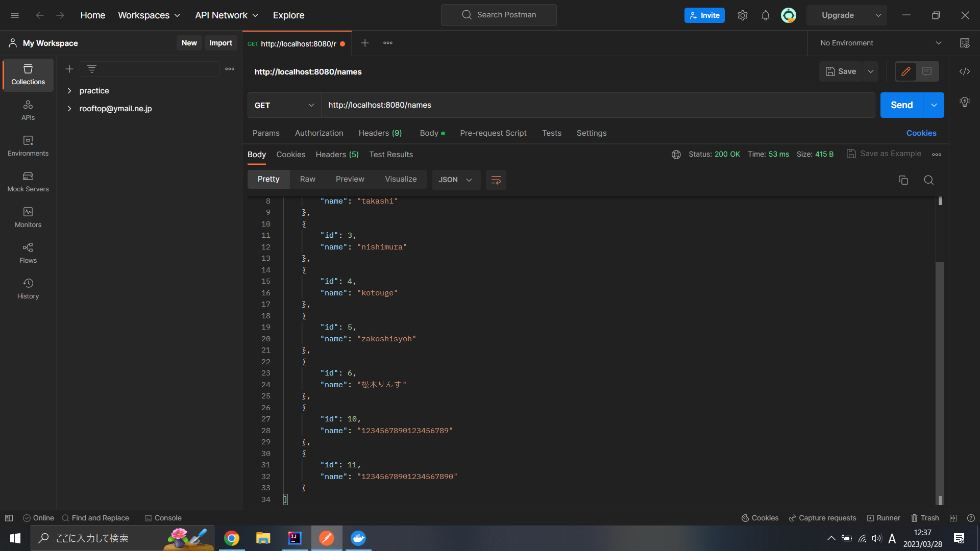Open the notifications bell
This screenshot has height=551, width=980.
point(765,15)
